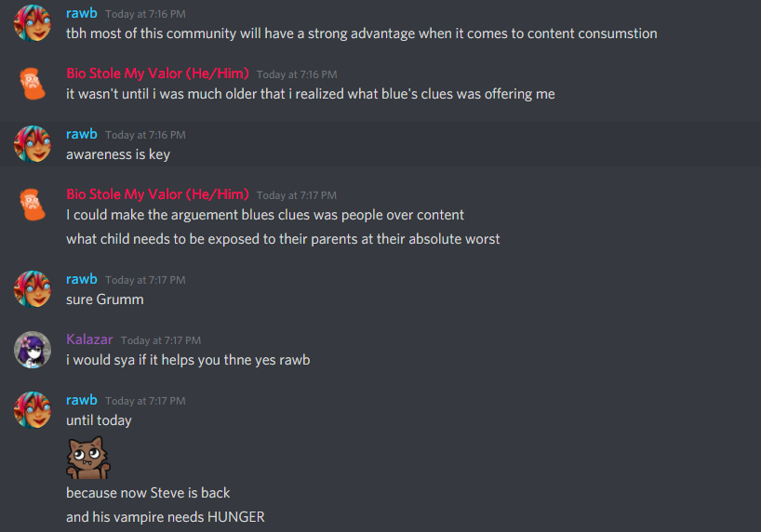Screen dimensions: 761x532
Task: Open rawb's avatar beside 'awareness is key'
Action: pos(33,144)
